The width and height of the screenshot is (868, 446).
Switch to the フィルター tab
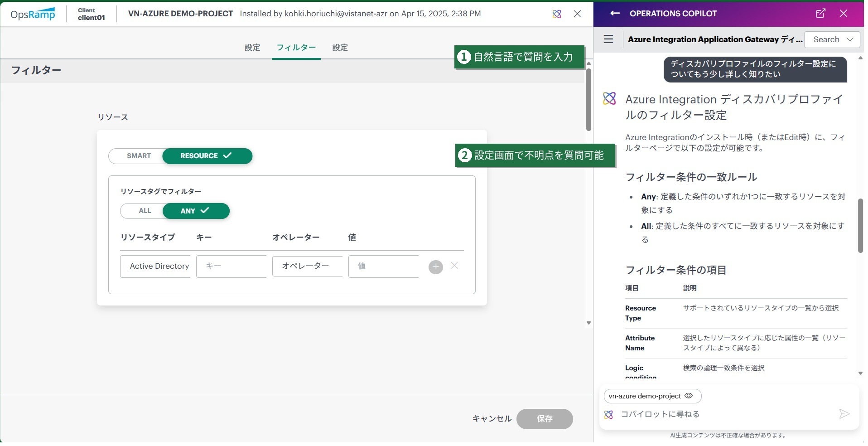296,48
